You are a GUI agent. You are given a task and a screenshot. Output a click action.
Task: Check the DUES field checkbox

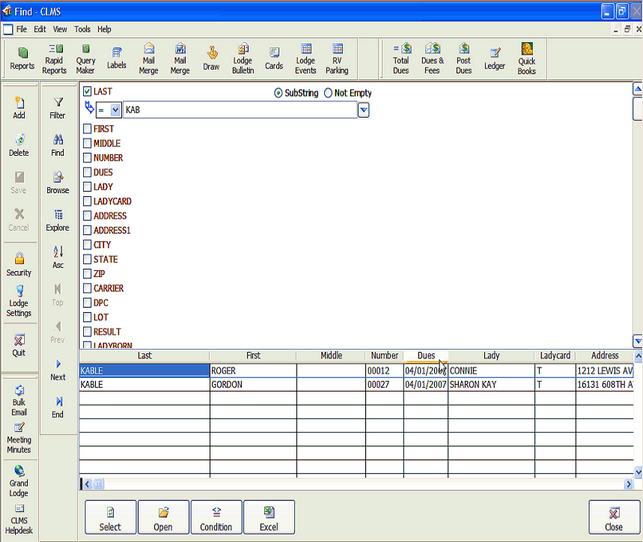click(x=87, y=172)
